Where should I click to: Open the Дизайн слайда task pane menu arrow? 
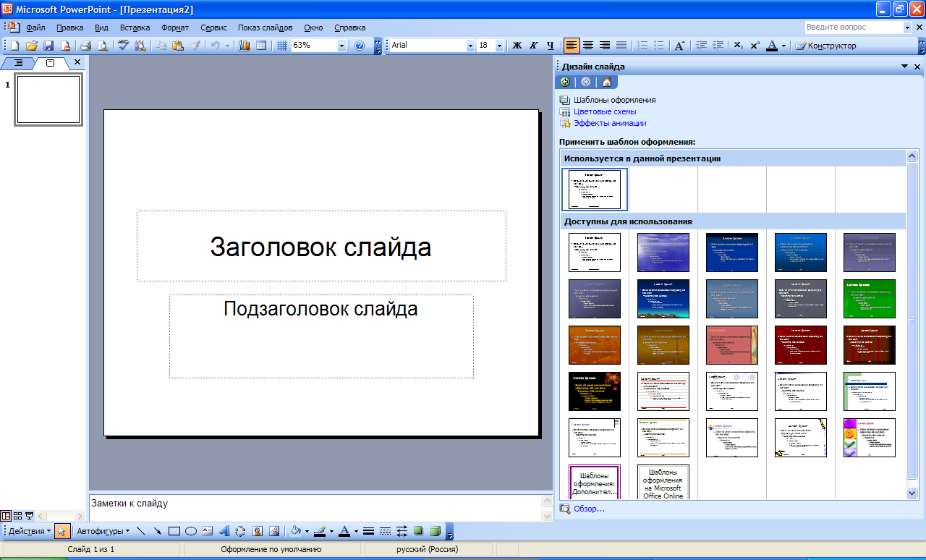(904, 67)
